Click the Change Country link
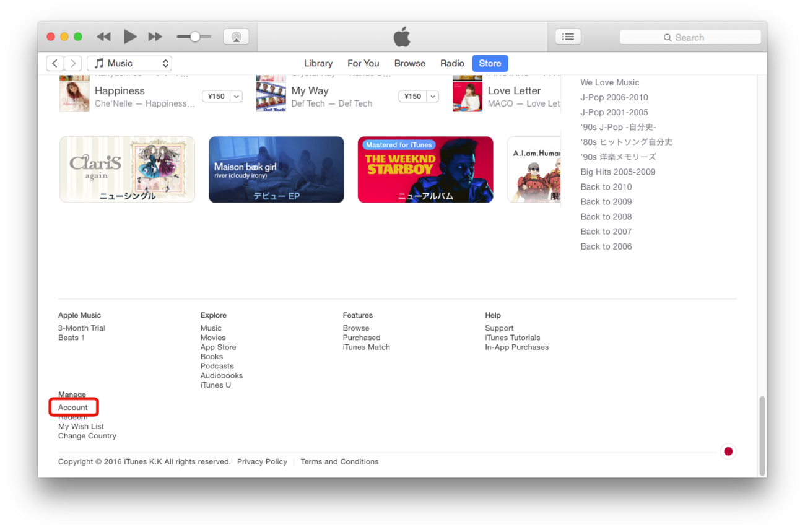This screenshot has height=532, width=805. pyautogui.click(x=87, y=436)
